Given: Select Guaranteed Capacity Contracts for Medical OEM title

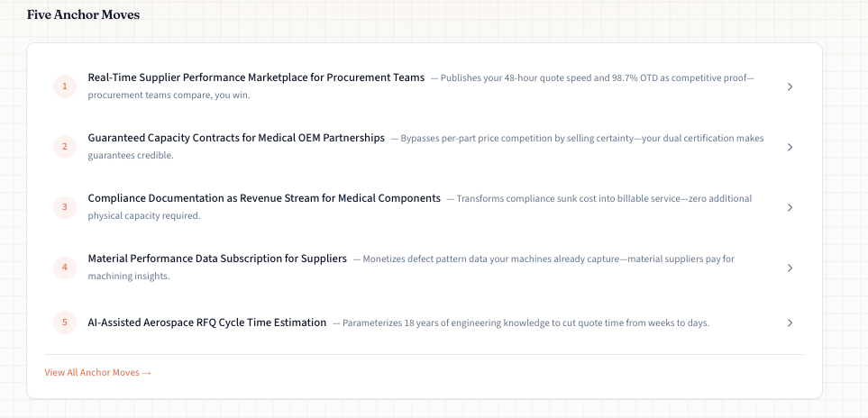Looking at the screenshot, I should click(236, 138).
